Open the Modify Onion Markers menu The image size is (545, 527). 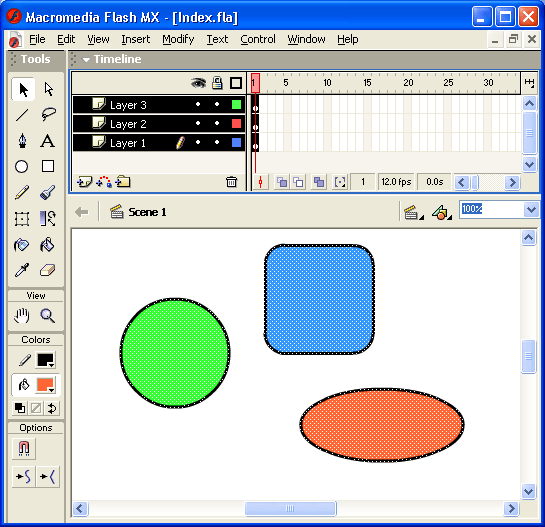pyautogui.click(x=340, y=182)
